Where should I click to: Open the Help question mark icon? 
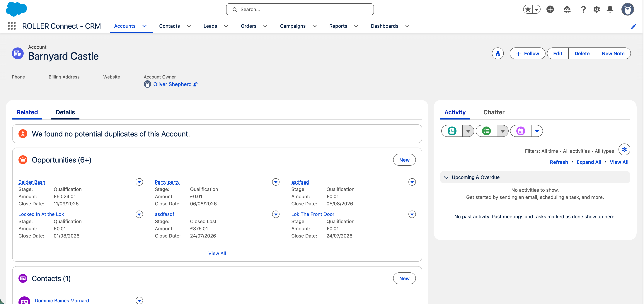click(583, 9)
